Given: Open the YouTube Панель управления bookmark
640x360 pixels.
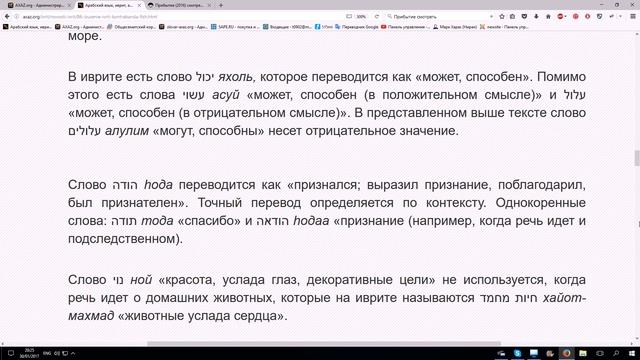Looking at the screenshot, I should [x=405, y=27].
